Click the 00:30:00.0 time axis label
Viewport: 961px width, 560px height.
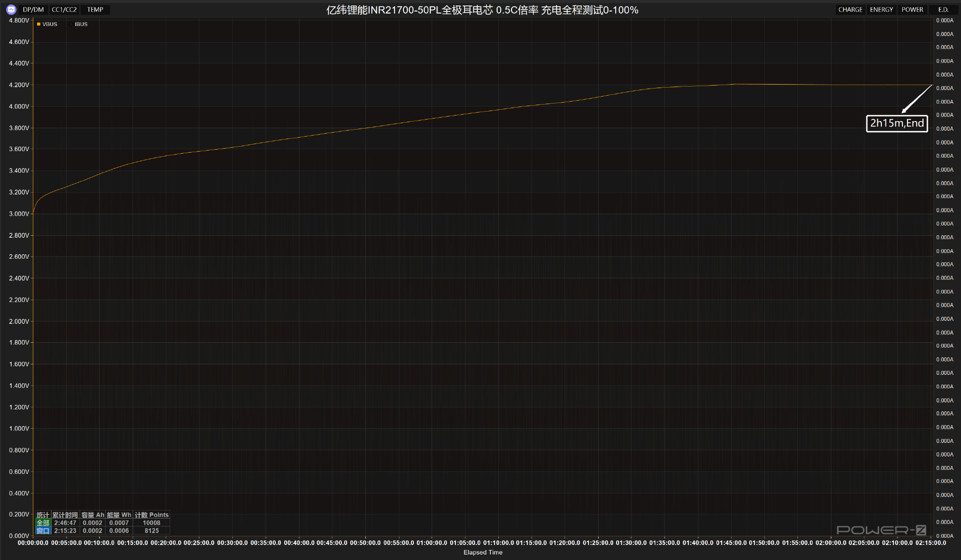tap(233, 543)
